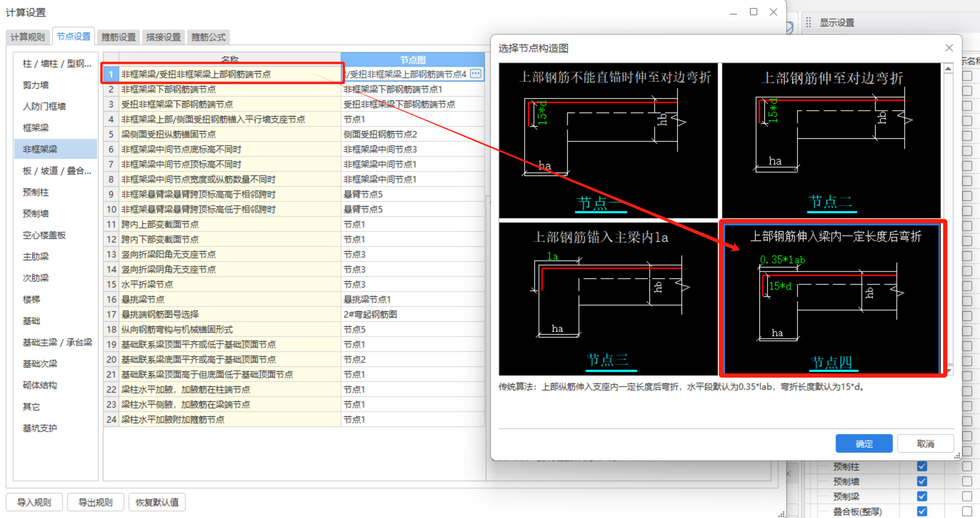
Task: Open the 箍筋设置 tab
Action: (118, 37)
